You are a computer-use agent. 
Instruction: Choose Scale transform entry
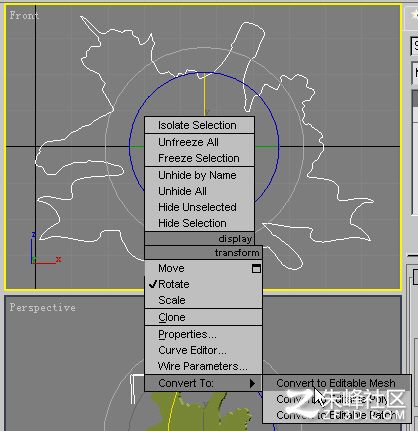[x=203, y=300]
